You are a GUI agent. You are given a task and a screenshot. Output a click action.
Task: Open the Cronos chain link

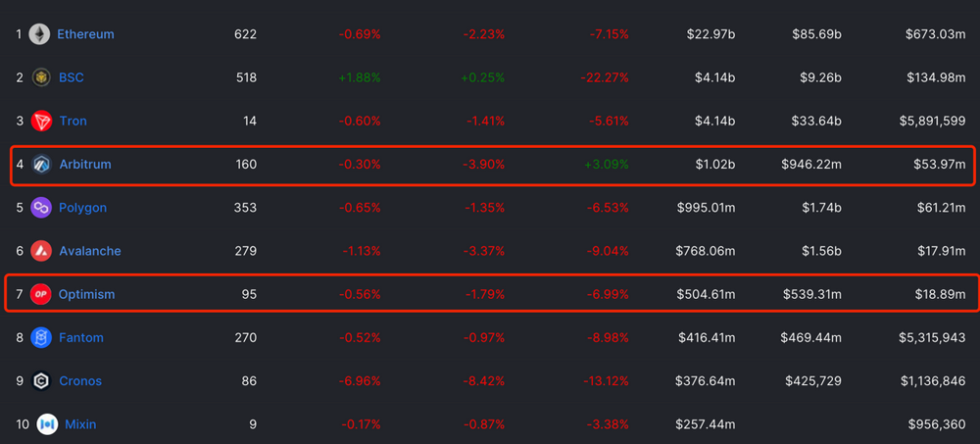pyautogui.click(x=80, y=381)
